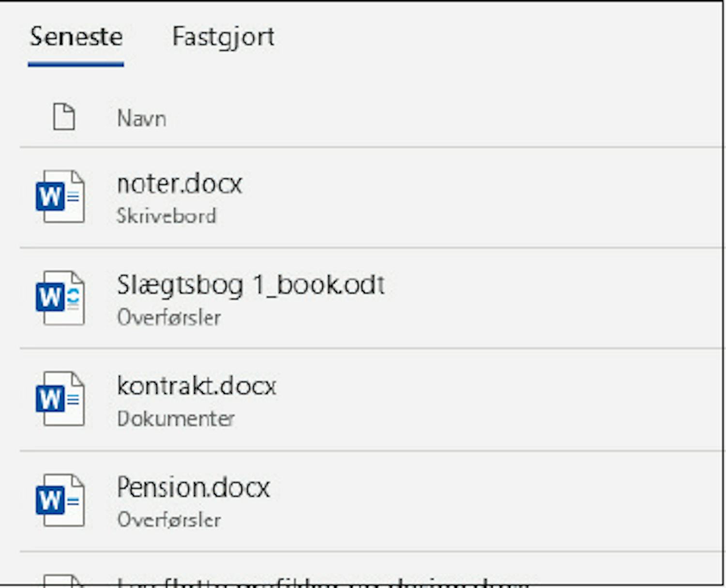Sort by the Navn column header
Image resolution: width=726 pixels, height=588 pixels.
coord(141,119)
